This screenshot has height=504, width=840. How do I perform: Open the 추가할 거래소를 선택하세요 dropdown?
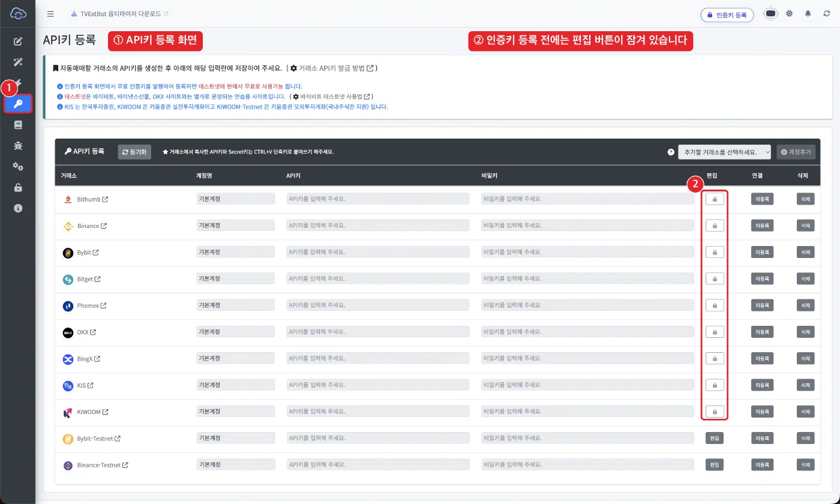point(725,152)
